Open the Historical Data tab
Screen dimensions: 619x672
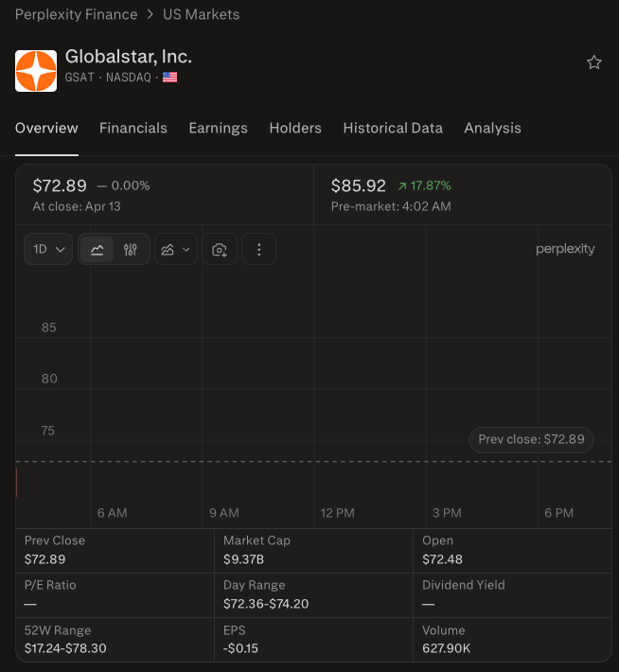click(393, 128)
